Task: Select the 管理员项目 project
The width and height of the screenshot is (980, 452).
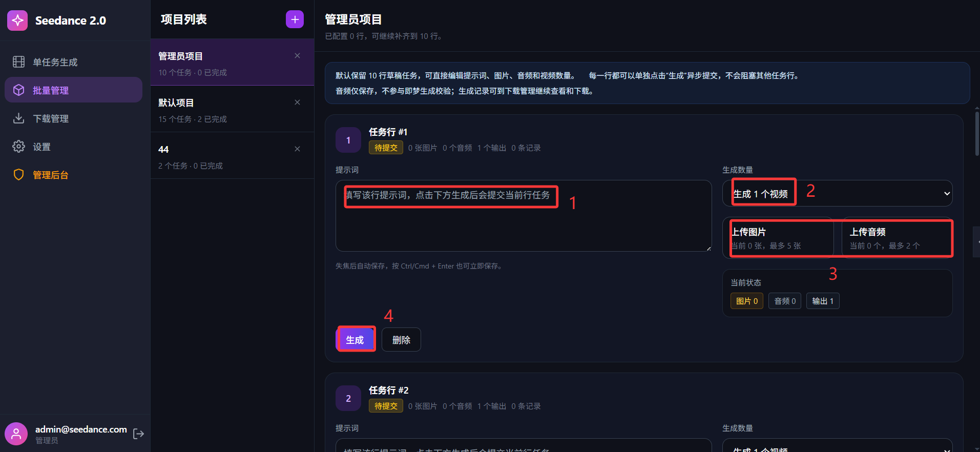Action: tap(232, 62)
